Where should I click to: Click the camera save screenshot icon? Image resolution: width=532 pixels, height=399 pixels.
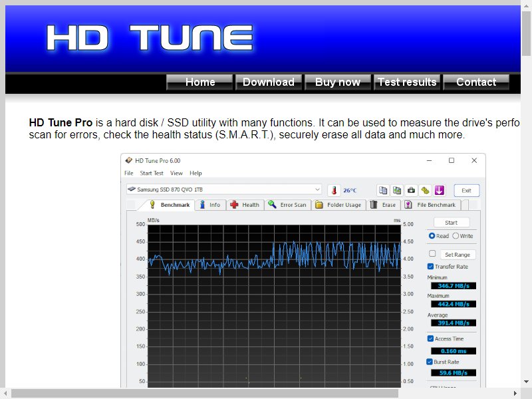(411, 190)
